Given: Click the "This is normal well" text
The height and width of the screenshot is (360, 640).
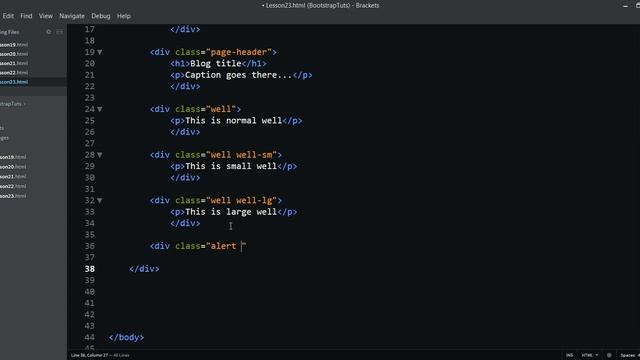Looking at the screenshot, I should coord(233,121).
